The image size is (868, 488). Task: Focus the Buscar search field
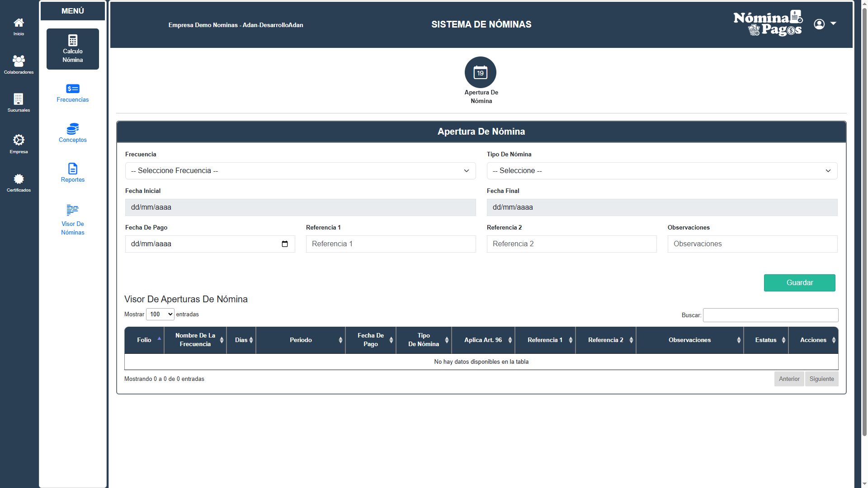coord(770,315)
